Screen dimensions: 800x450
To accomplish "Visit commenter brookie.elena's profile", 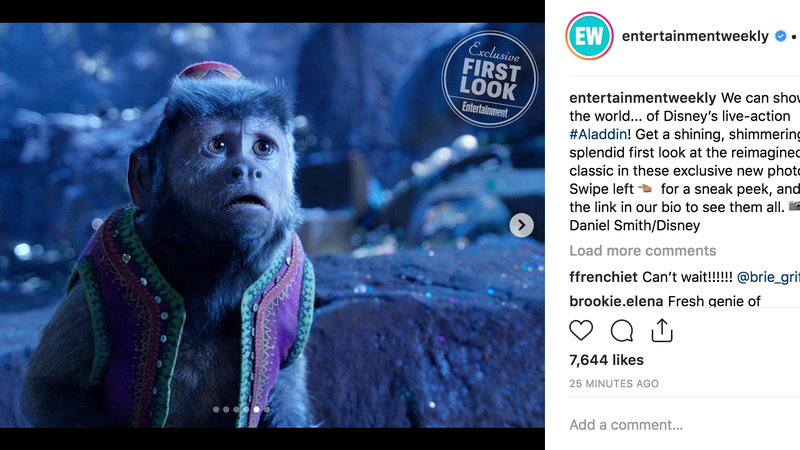I will click(x=616, y=302).
